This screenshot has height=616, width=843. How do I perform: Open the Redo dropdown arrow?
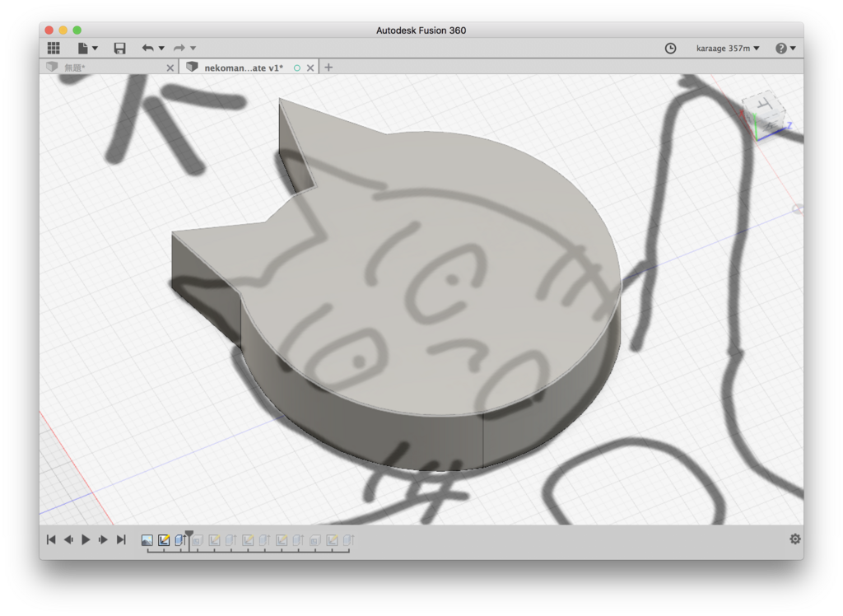click(x=193, y=48)
